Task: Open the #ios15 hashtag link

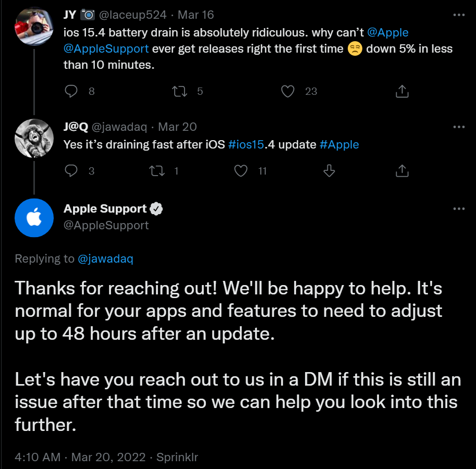Action: 246,144
